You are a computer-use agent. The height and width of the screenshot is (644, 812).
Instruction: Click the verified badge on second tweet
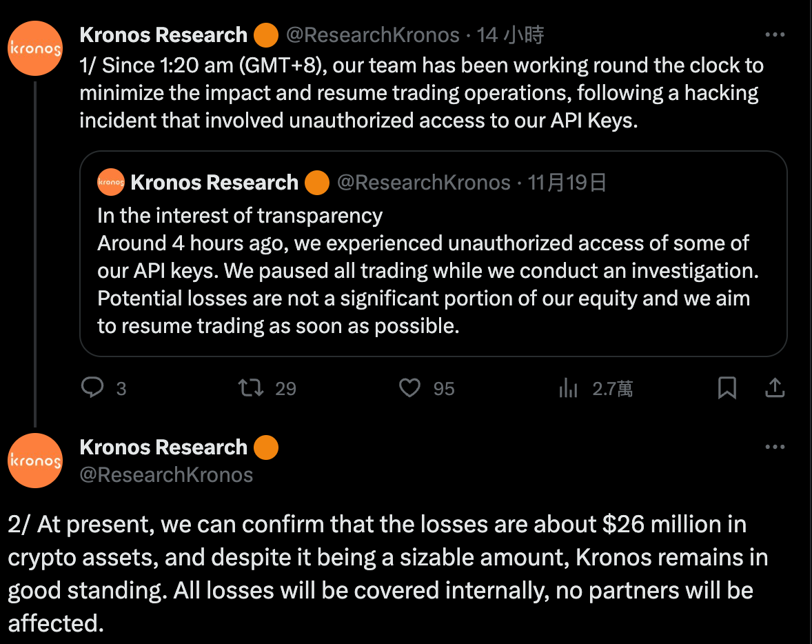pos(266,447)
